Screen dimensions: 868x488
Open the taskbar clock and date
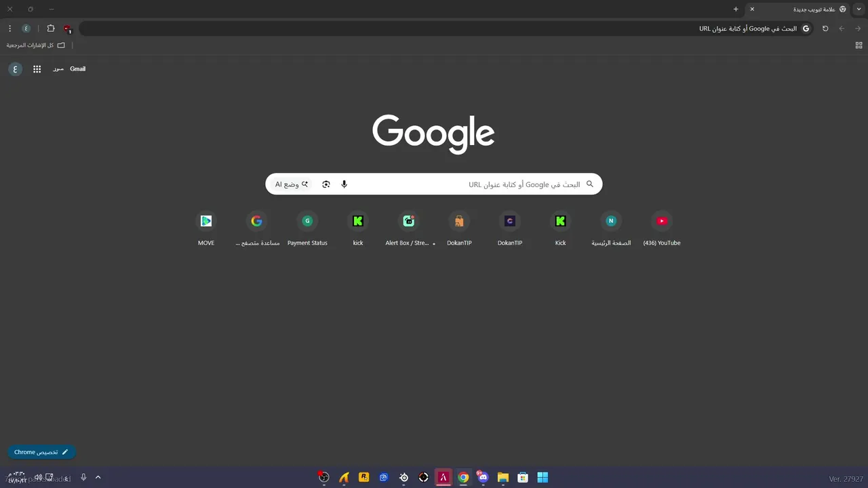tap(16, 477)
